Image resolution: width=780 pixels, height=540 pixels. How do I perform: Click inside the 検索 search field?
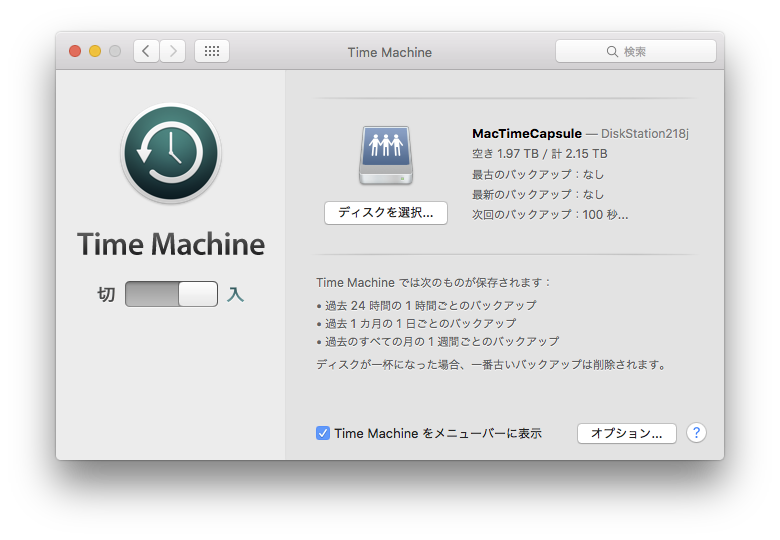point(636,51)
